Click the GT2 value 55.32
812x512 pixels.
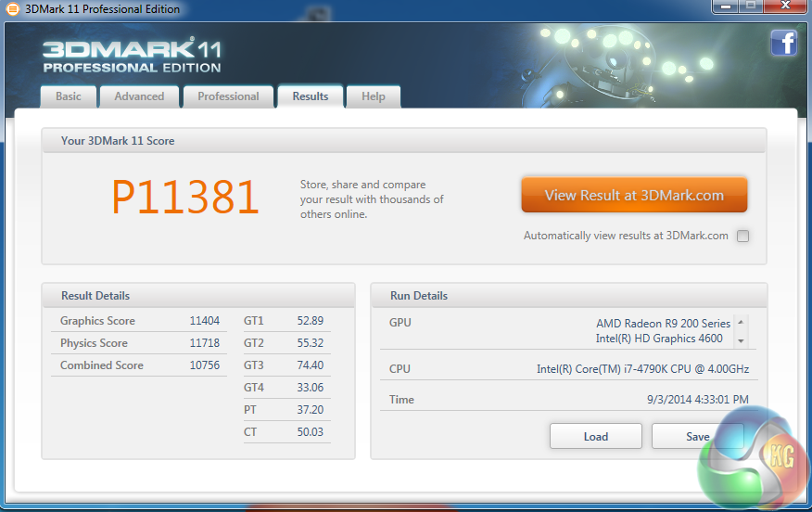311,343
